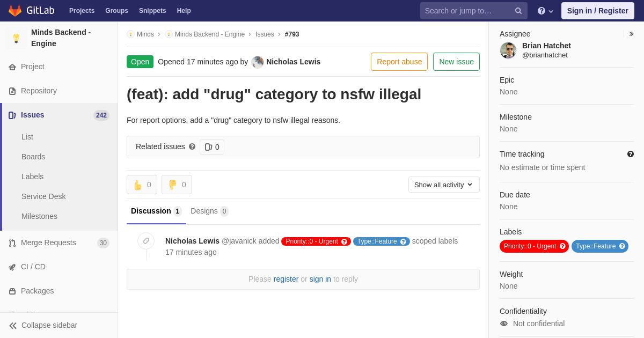Open Brian Hatchet assignee profile

546,46
